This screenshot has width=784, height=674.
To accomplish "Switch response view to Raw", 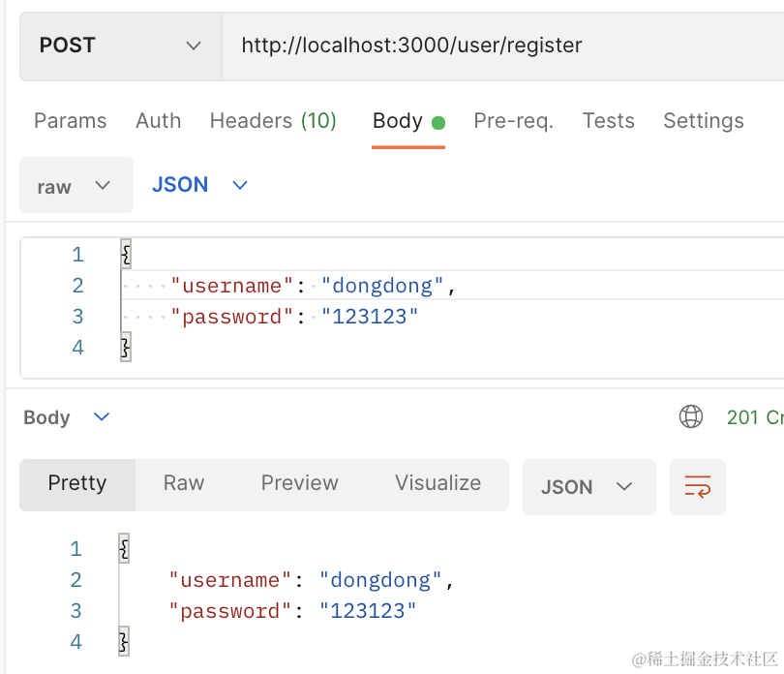I will pyautogui.click(x=184, y=483).
